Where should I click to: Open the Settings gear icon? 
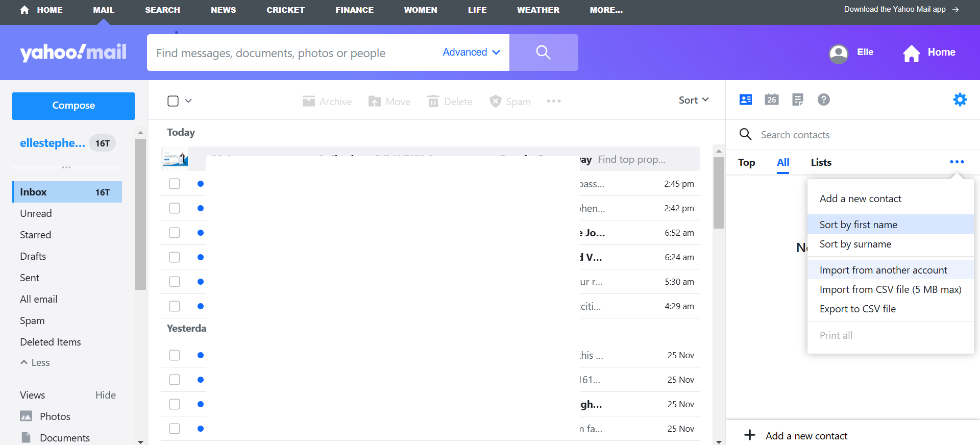point(960,100)
